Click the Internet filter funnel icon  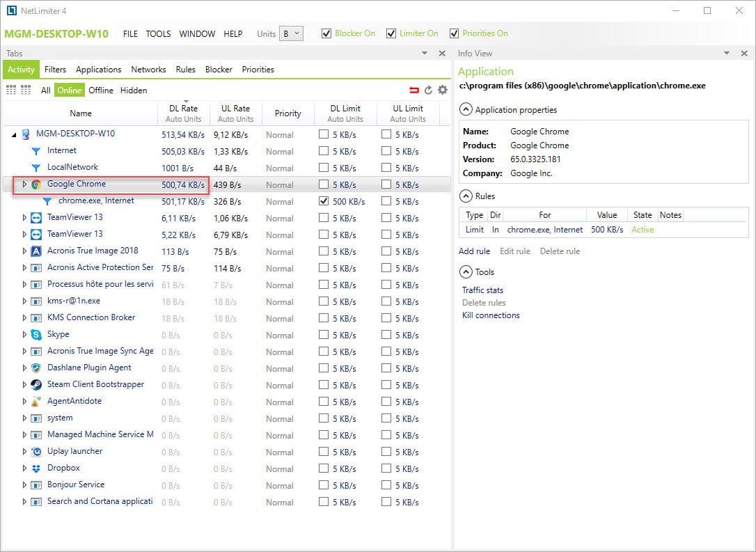click(36, 151)
